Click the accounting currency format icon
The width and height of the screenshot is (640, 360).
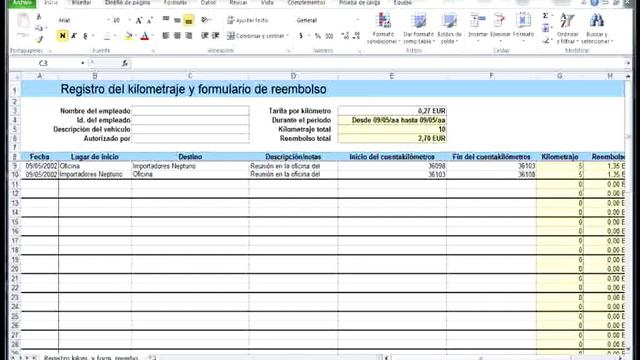(301, 36)
